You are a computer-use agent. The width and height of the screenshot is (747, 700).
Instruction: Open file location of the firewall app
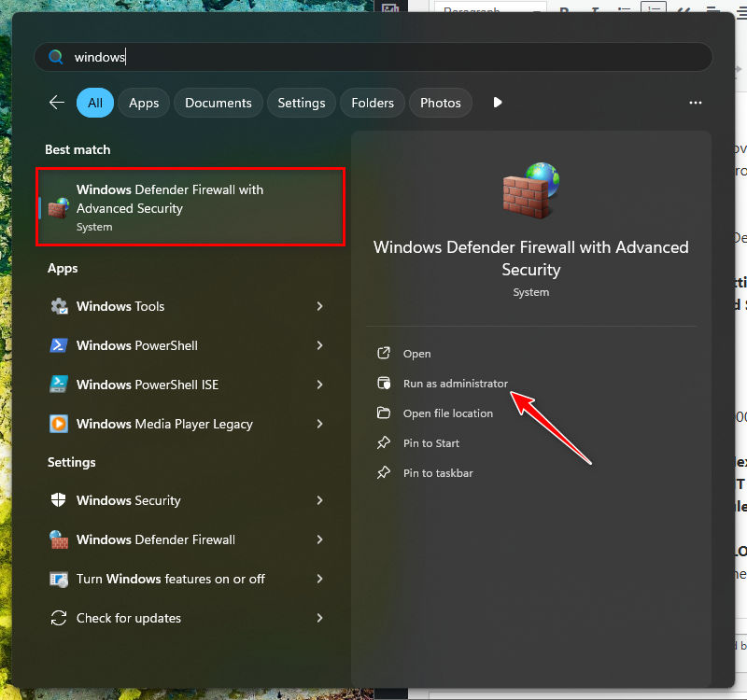click(447, 413)
